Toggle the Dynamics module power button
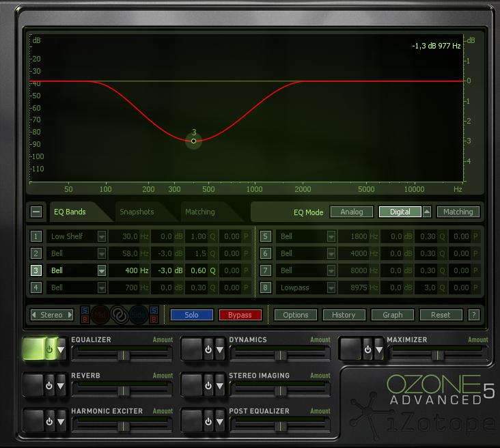Image resolution: width=500 pixels, height=448 pixels. (x=208, y=350)
